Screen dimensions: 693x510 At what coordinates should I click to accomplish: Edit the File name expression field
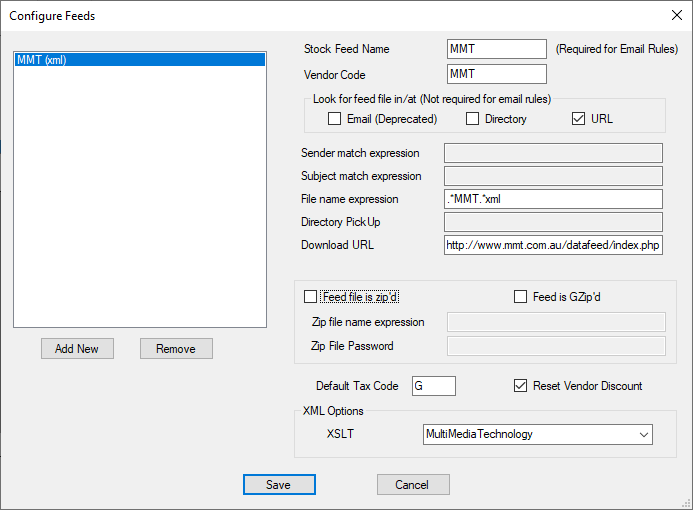pyautogui.click(x=553, y=199)
